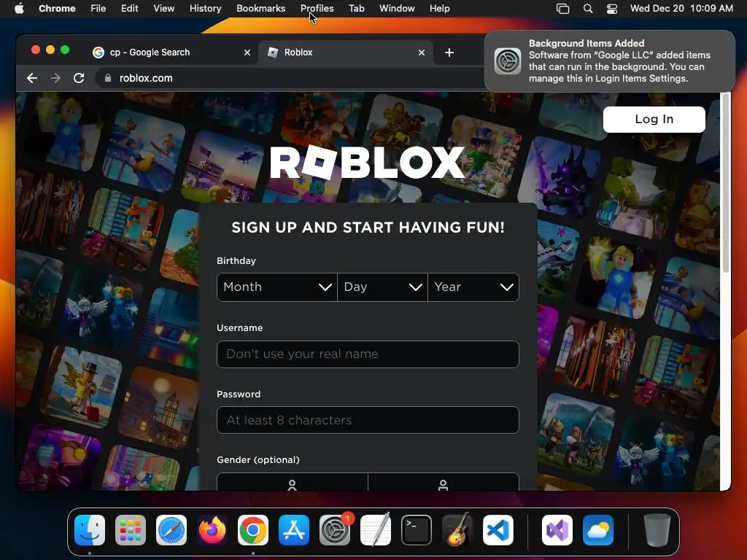Viewport: 747px width, 560px height.
Task: Click Chrome's forward arrow button
Action: (x=55, y=78)
